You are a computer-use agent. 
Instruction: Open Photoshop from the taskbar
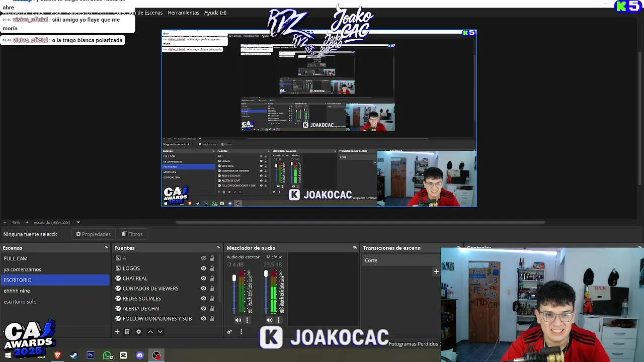tap(91, 355)
